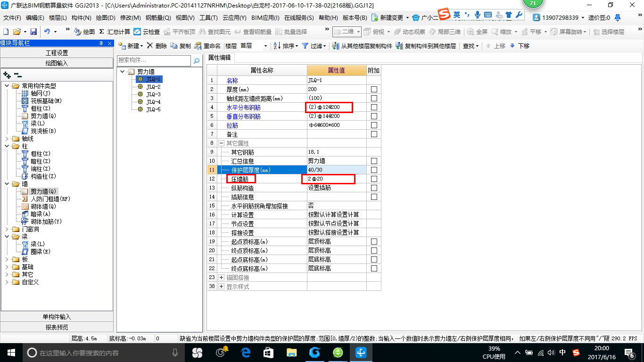The height and width of the screenshot is (362, 644).
Task: Toggle 附加 checkbox for 拉筋 row
Action: 374,125
